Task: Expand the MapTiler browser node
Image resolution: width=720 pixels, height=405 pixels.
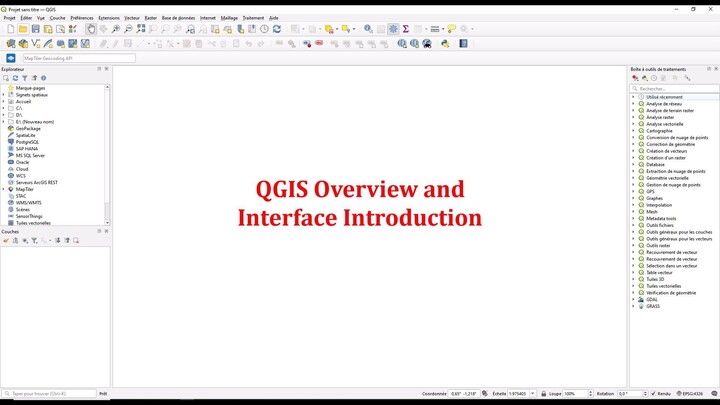Action: click(x=4, y=189)
